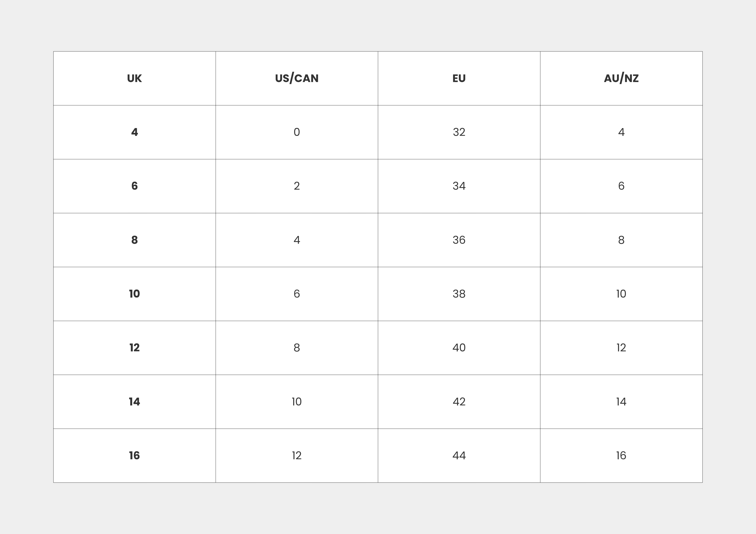Click the EU size 40 cell
Viewport: 756px width, 534px height.
pyautogui.click(x=459, y=348)
